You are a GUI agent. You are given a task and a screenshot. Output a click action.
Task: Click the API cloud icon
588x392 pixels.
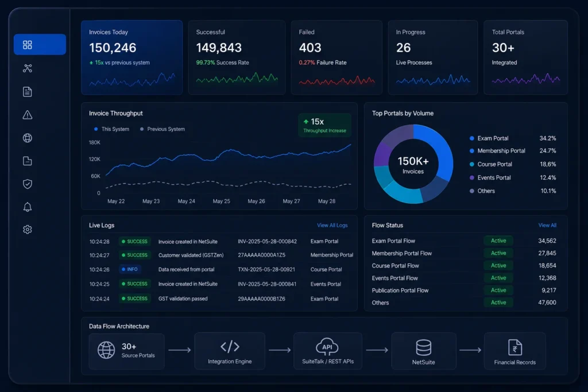tap(327, 346)
